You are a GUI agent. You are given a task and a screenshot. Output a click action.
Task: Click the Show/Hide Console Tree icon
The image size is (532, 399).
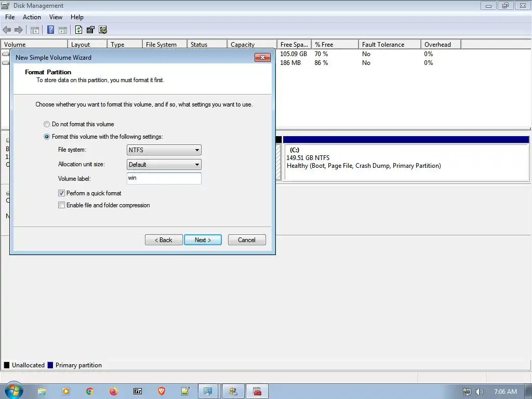click(35, 30)
